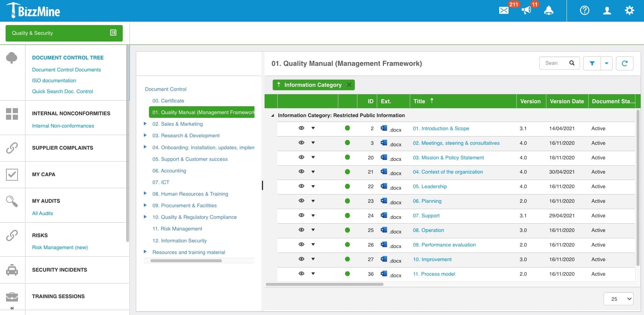Expand the 02. Sales & Marketing folder
Viewport: 644px width, 315px height.
coord(145,124)
